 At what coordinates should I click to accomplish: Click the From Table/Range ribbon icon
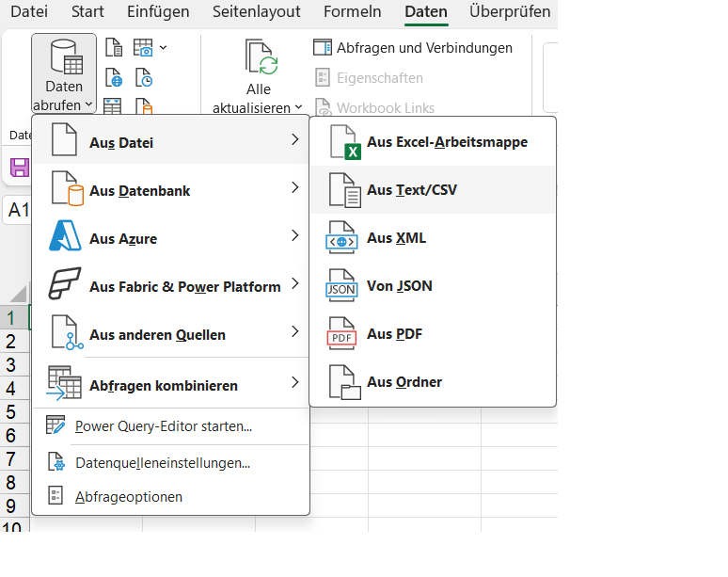112,106
